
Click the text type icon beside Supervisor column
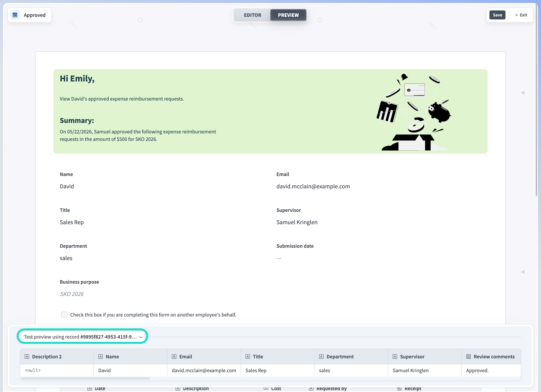395,356
